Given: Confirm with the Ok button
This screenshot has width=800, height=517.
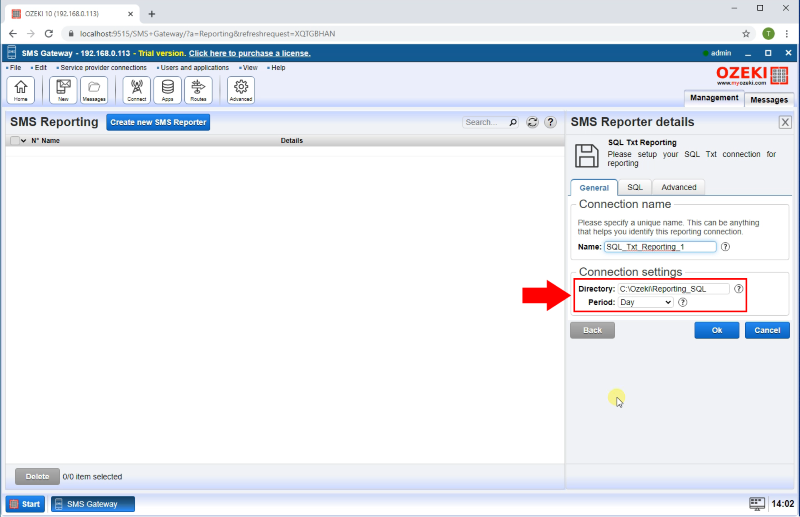Looking at the screenshot, I should click(x=716, y=330).
